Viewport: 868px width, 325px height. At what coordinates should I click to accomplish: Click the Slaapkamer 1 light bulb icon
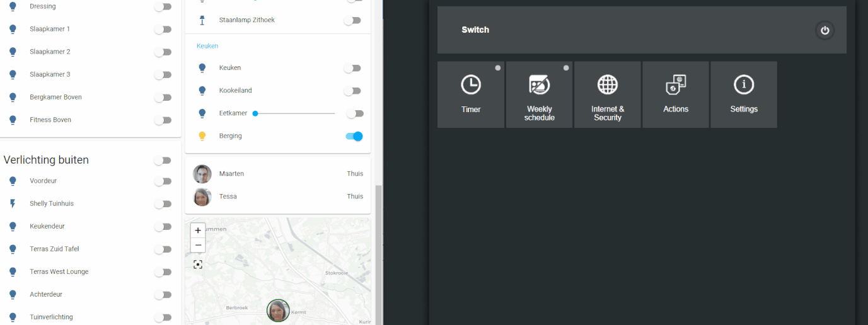coord(13,29)
